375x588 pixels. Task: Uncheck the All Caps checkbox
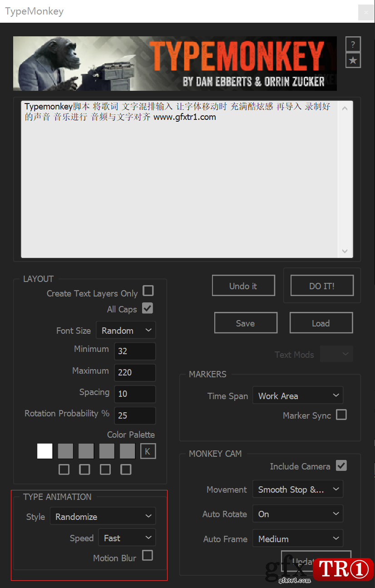148,308
